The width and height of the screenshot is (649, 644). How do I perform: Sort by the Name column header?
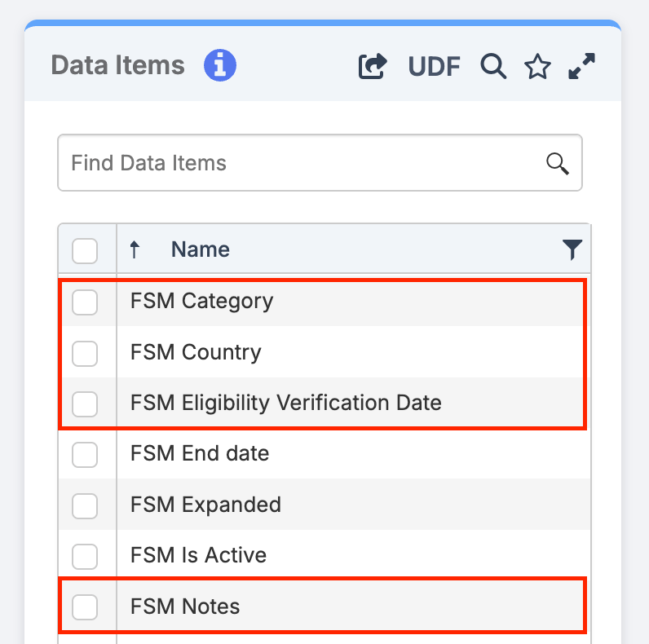click(201, 249)
